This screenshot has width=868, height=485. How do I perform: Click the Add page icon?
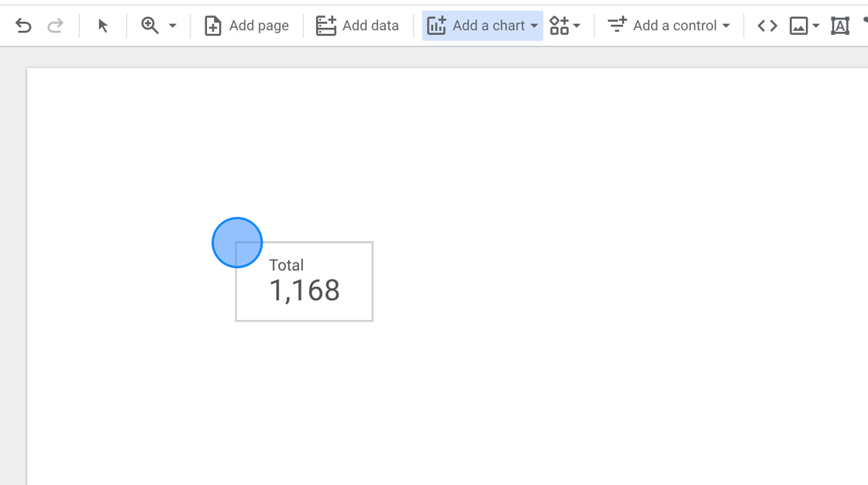pyautogui.click(x=212, y=25)
